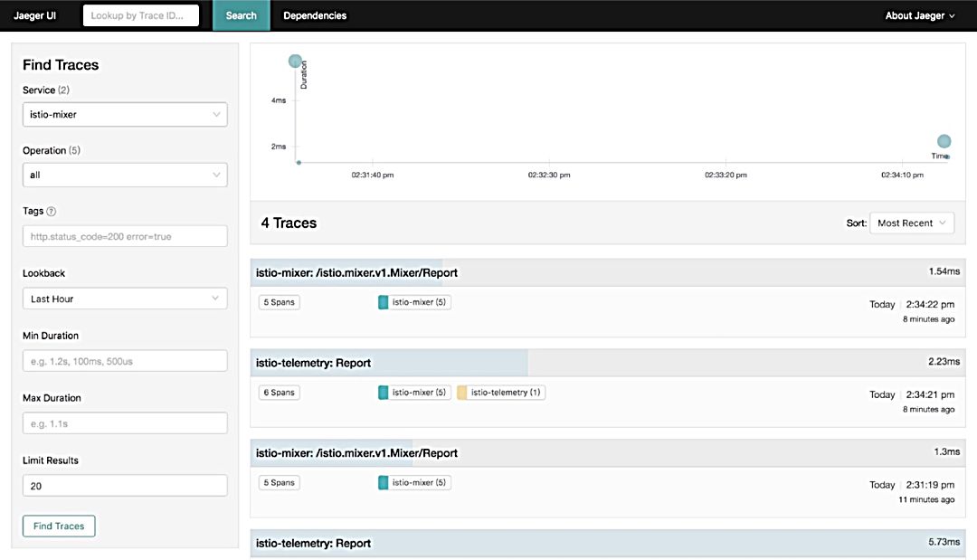Focus the Lookup by Trace ID field
The image size is (977, 560).
(141, 15)
